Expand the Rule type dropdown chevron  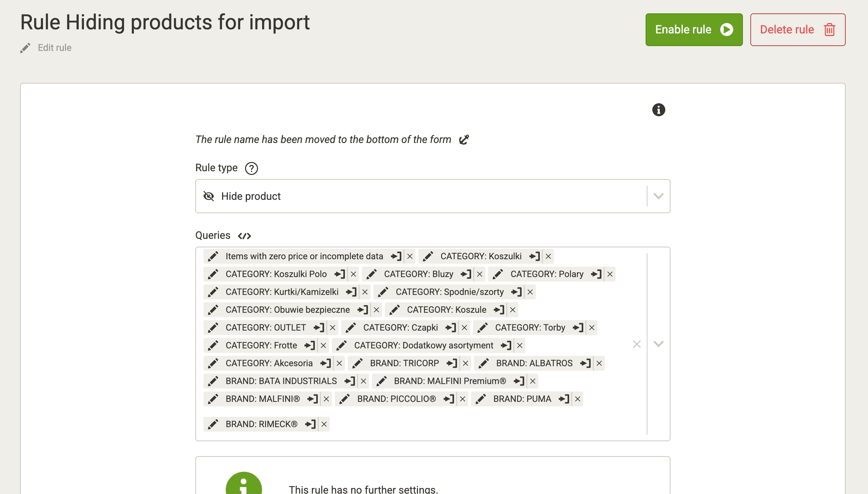[x=659, y=196]
